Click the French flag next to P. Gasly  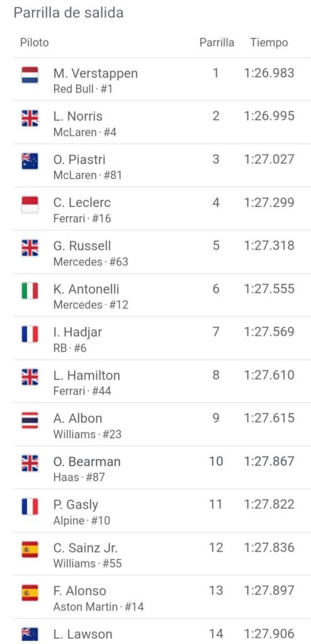(x=30, y=506)
